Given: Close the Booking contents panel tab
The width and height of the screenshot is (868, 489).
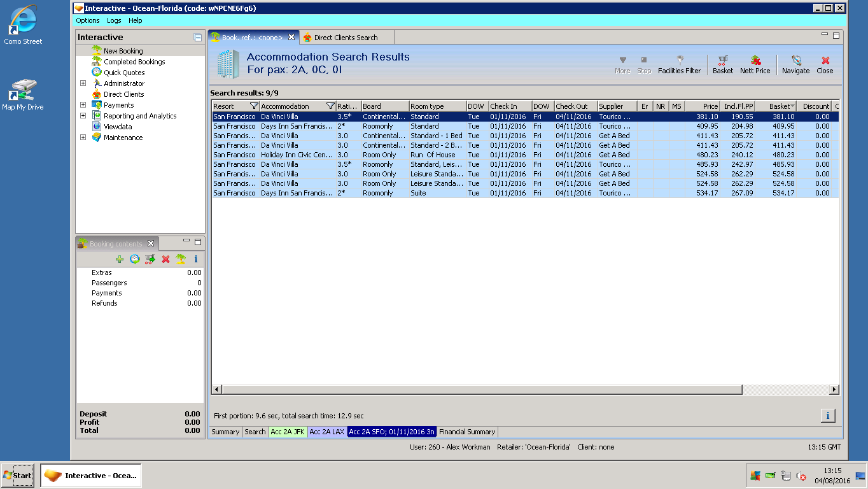Looking at the screenshot, I should click(x=151, y=243).
